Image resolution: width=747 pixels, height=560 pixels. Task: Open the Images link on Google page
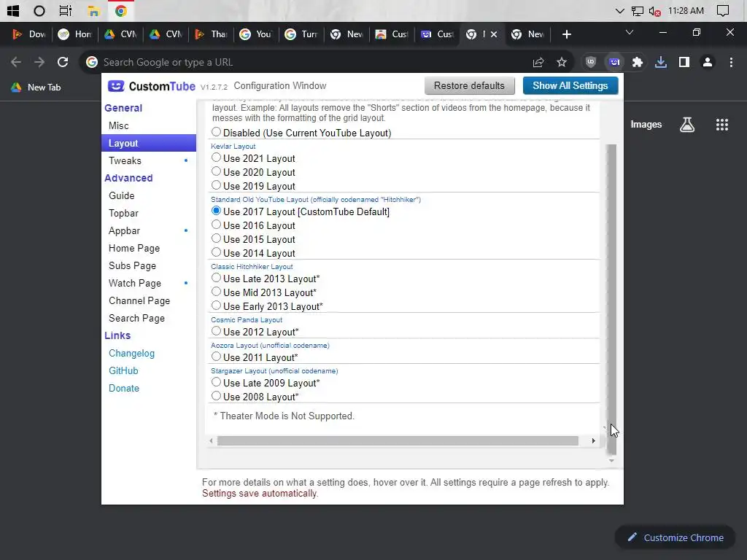tap(646, 125)
